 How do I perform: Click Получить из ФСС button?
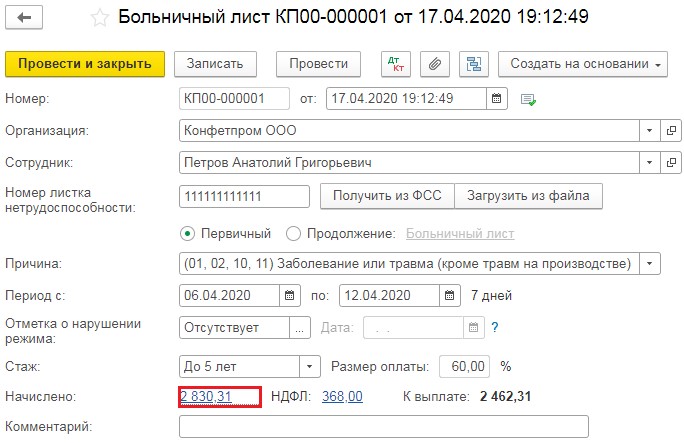386,196
